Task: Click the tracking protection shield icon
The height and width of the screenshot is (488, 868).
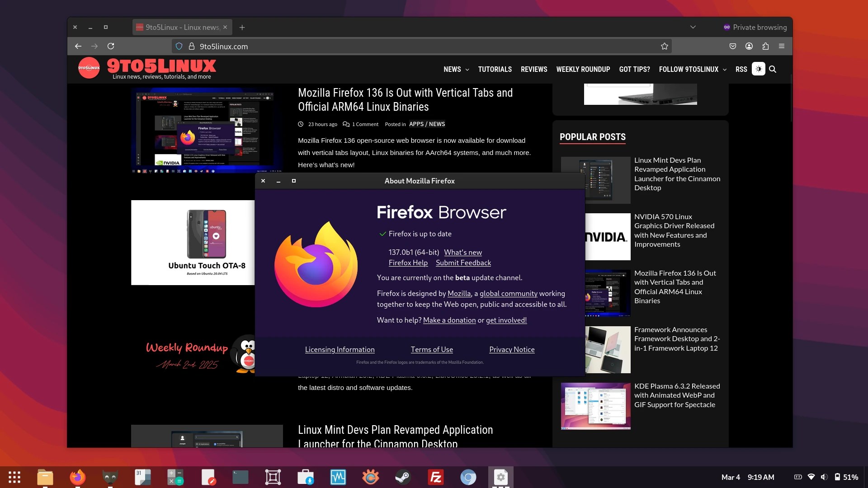Action: [179, 46]
